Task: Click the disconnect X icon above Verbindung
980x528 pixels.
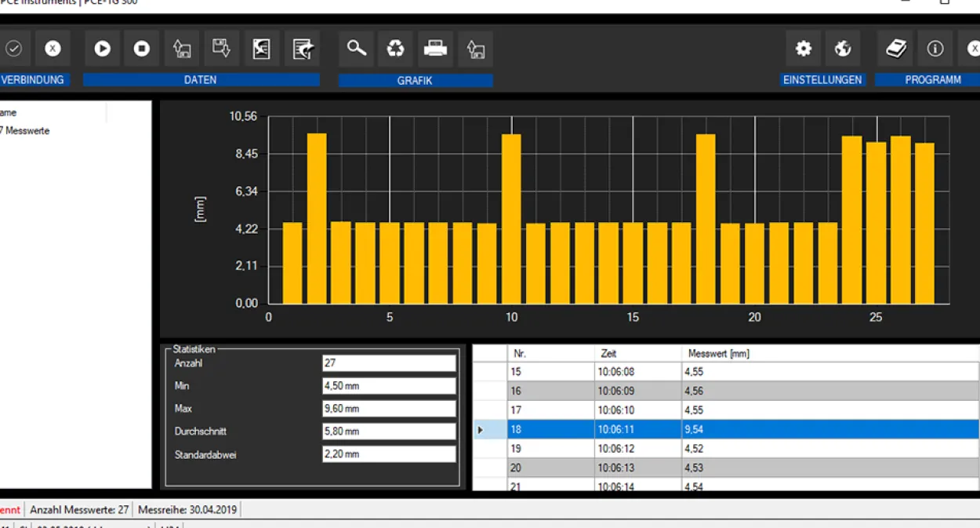Action: point(53,49)
